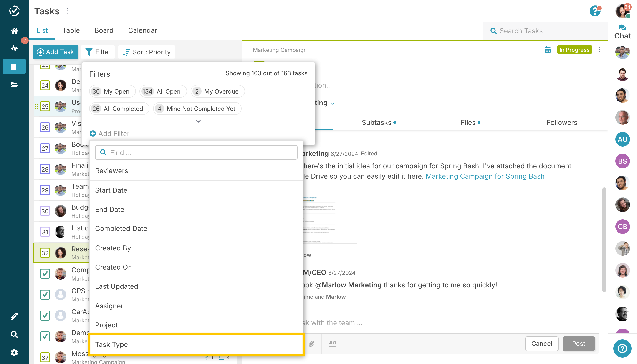Click the Find filter search field
The image size is (637, 364).
pos(196,152)
